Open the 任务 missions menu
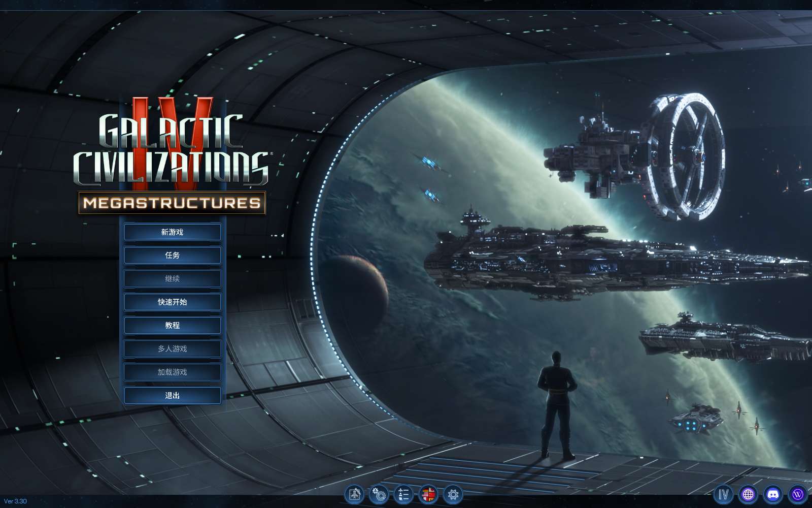Image resolution: width=812 pixels, height=508 pixels. pyautogui.click(x=173, y=256)
